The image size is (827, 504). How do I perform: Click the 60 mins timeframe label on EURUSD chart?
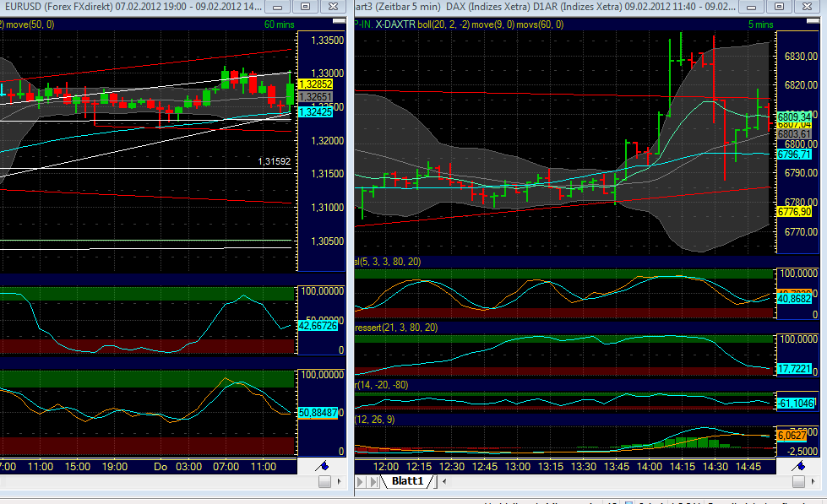279,24
